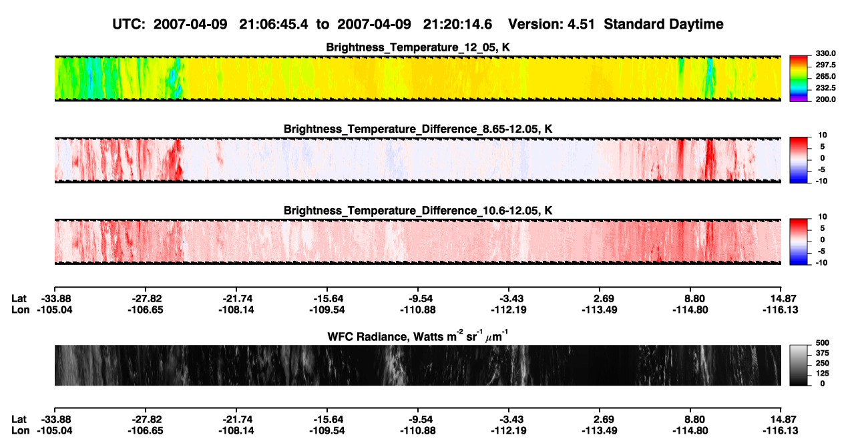Click longitude "-110.88" under the WFC Radiance strip
Viewport: 868px width, 445px height.
point(417,431)
